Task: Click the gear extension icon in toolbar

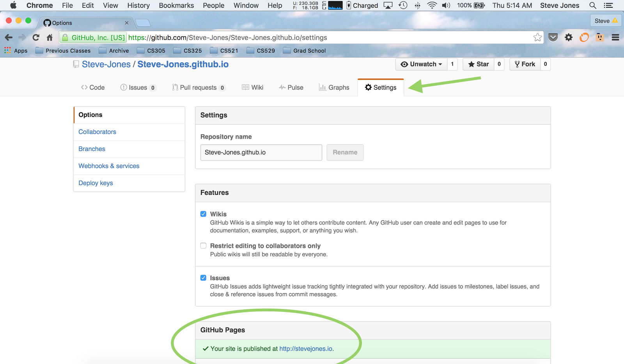Action: click(x=569, y=37)
